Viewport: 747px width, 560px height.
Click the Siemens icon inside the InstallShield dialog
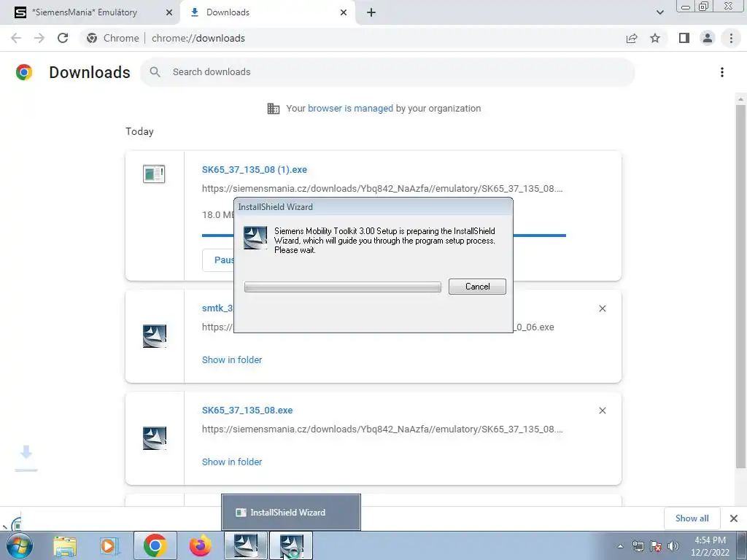(255, 238)
